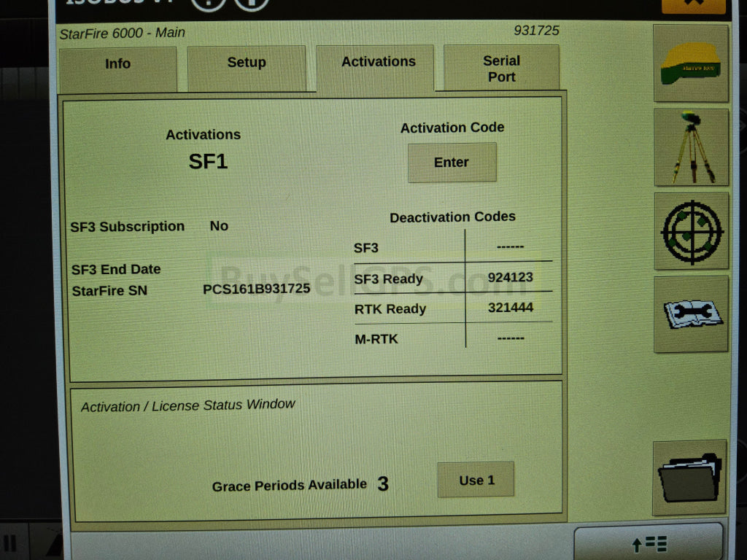Image resolution: width=747 pixels, height=560 pixels.
Task: Select the Activations tab
Action: 376,67
